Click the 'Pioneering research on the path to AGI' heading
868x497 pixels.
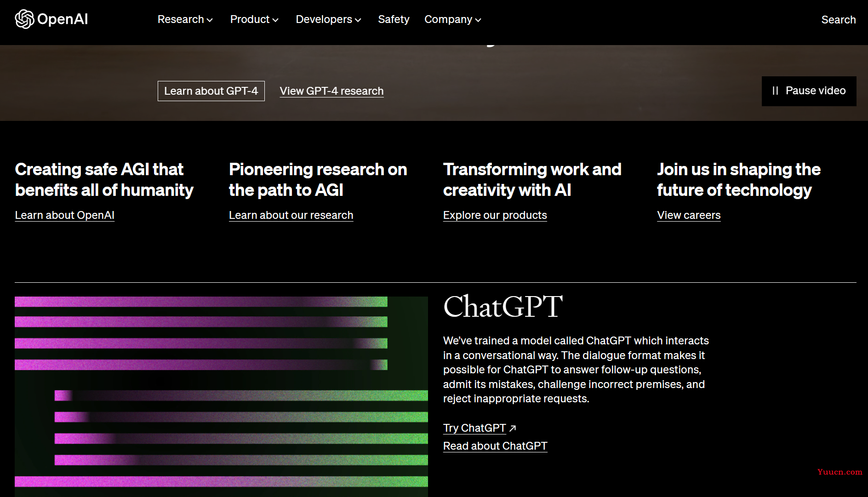[x=318, y=180]
